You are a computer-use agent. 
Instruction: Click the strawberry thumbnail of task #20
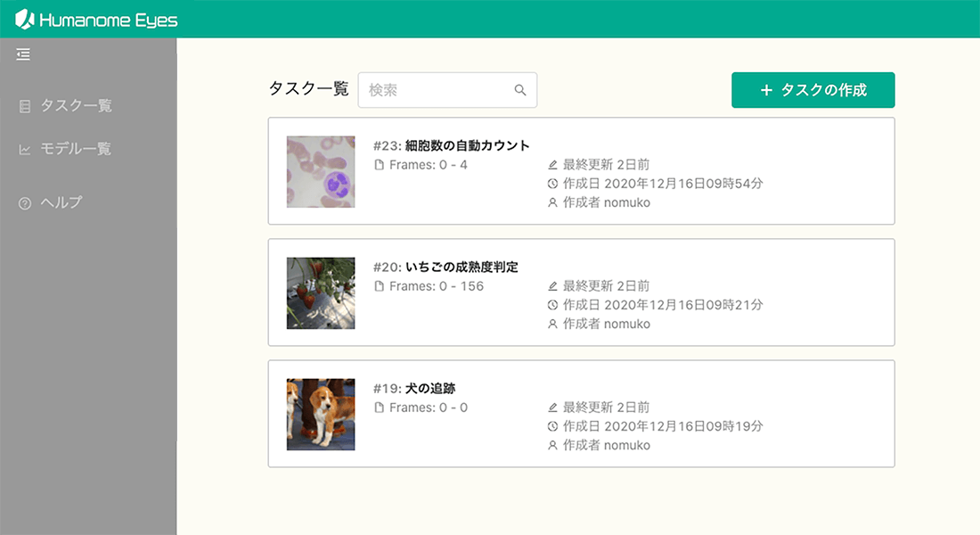321,293
